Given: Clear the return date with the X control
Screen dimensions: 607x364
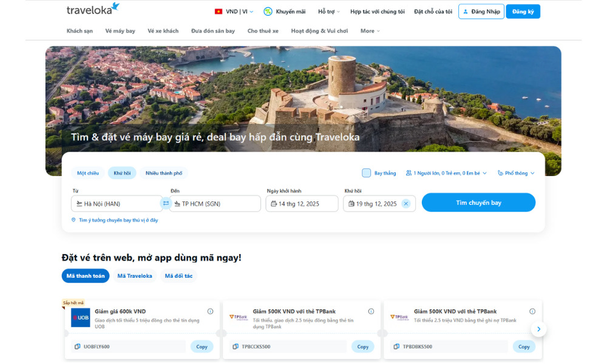Looking at the screenshot, I should pyautogui.click(x=406, y=203).
